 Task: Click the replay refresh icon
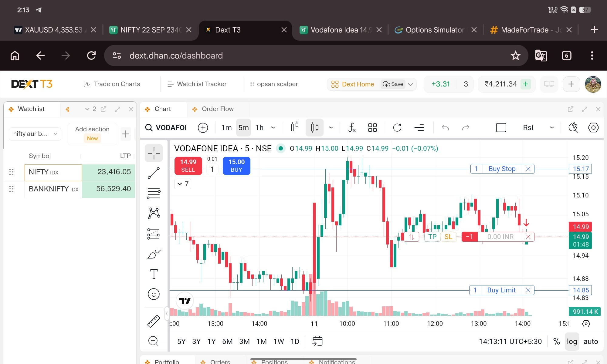pyautogui.click(x=397, y=128)
